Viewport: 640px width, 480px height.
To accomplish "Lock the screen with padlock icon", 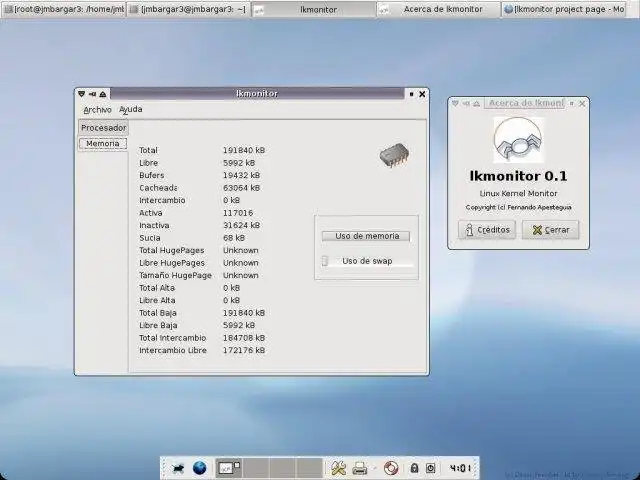I will (x=414, y=468).
